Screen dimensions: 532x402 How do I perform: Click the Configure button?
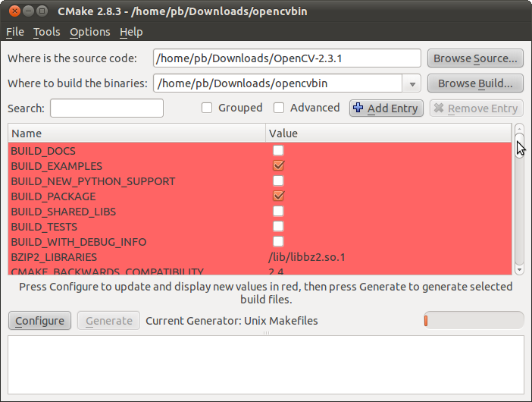[39, 321]
